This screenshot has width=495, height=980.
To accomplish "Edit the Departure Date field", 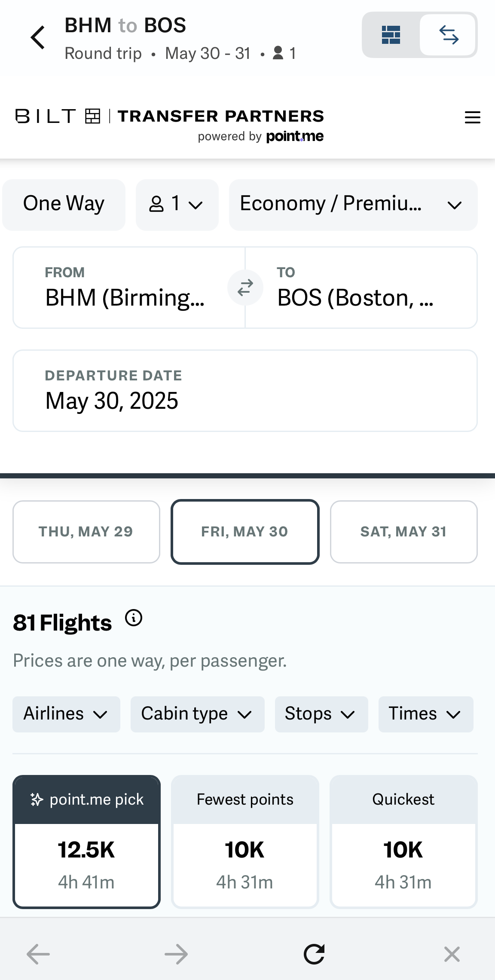I will pyautogui.click(x=245, y=391).
